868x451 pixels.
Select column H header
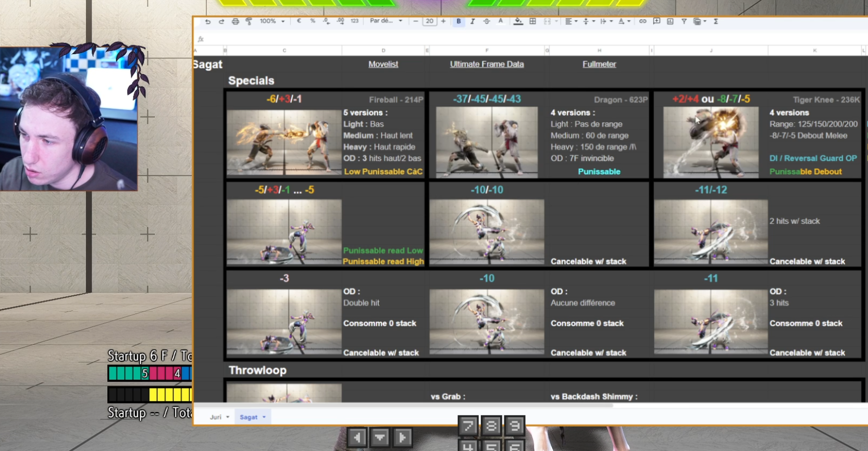tap(600, 51)
